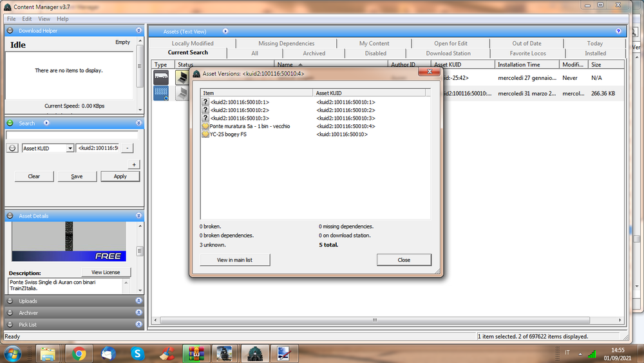Open Windows Start menu
644x363 pixels.
[x=12, y=353]
